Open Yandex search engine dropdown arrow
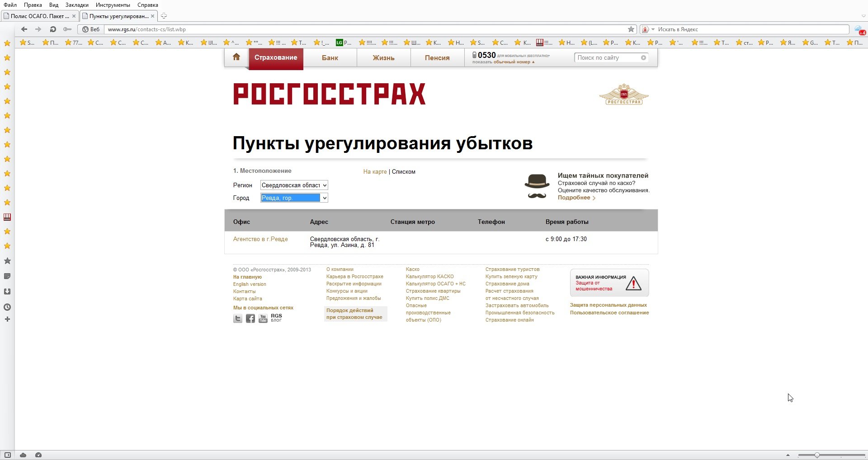868x460 pixels. 653,29
